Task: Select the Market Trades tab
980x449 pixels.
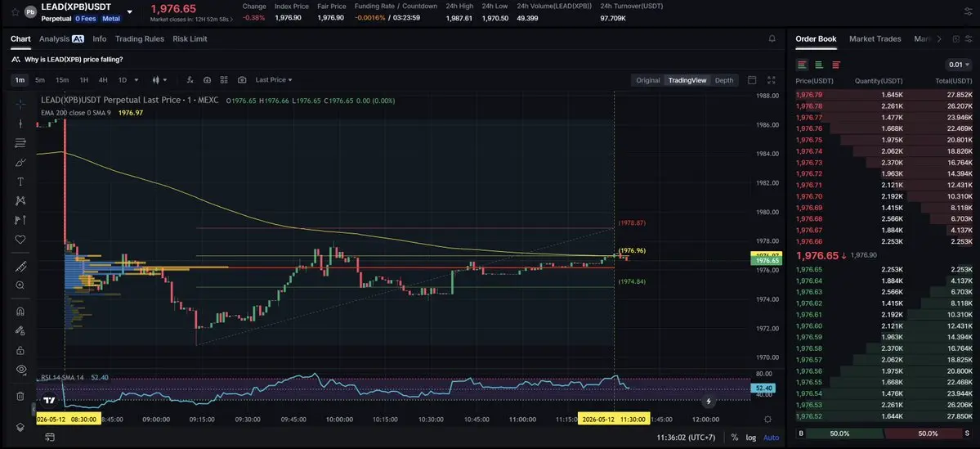Action: coord(875,38)
